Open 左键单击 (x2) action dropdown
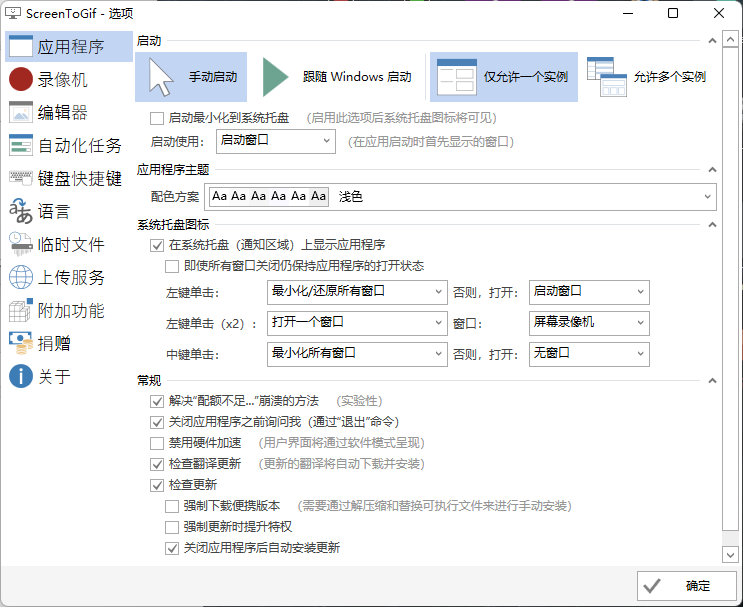Screen dimensions: 743x607 (357, 323)
